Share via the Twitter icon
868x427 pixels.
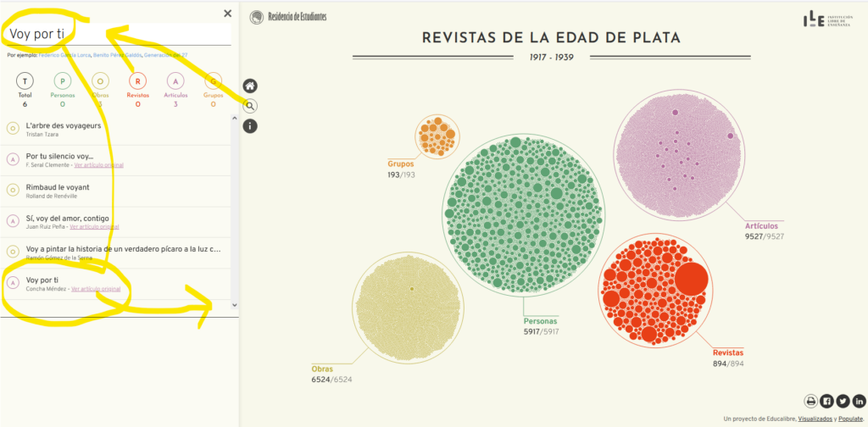tap(843, 401)
